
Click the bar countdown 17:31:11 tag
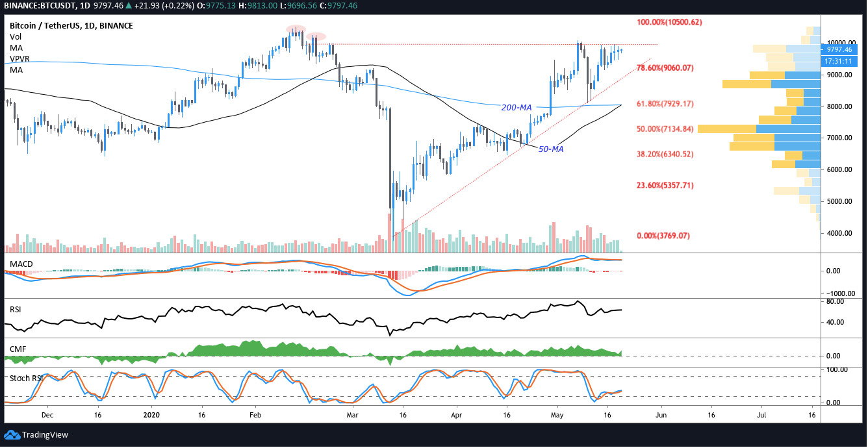click(839, 60)
